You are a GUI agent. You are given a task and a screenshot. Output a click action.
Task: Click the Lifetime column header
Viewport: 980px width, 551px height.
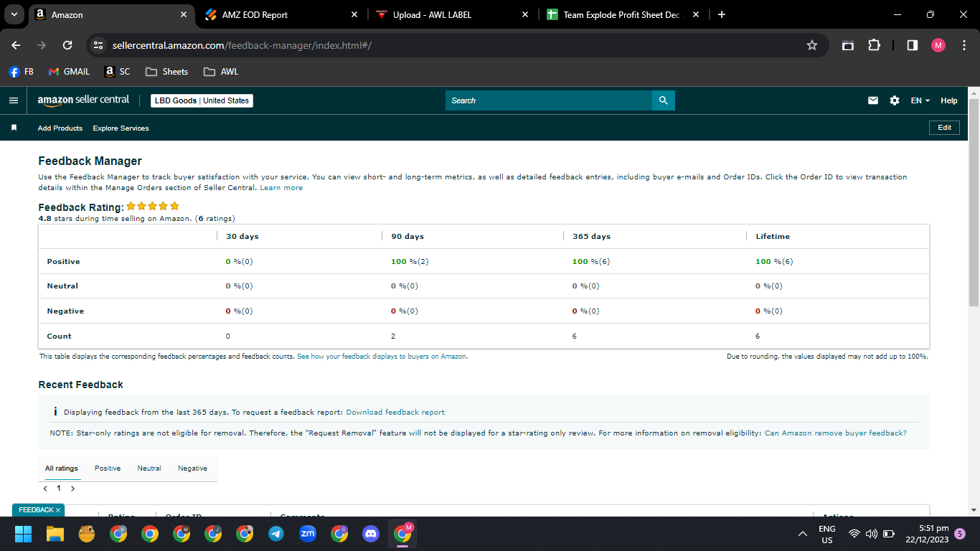click(773, 237)
